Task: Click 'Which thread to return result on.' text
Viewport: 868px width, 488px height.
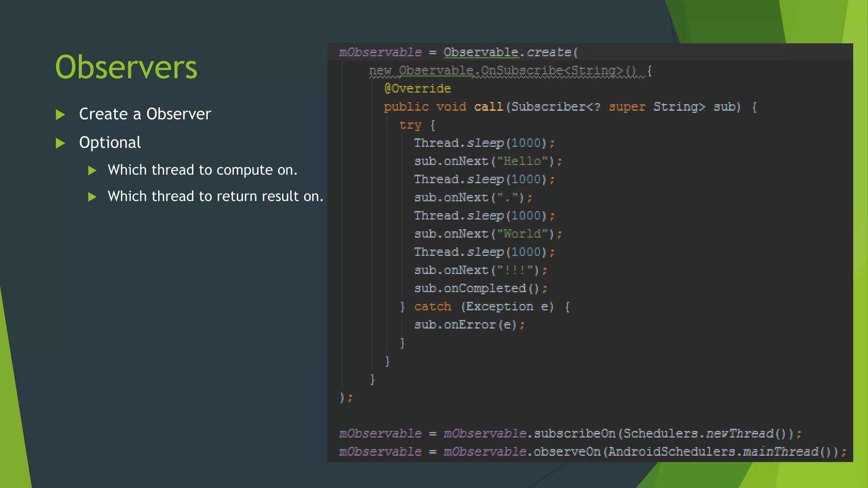Action: 215,197
